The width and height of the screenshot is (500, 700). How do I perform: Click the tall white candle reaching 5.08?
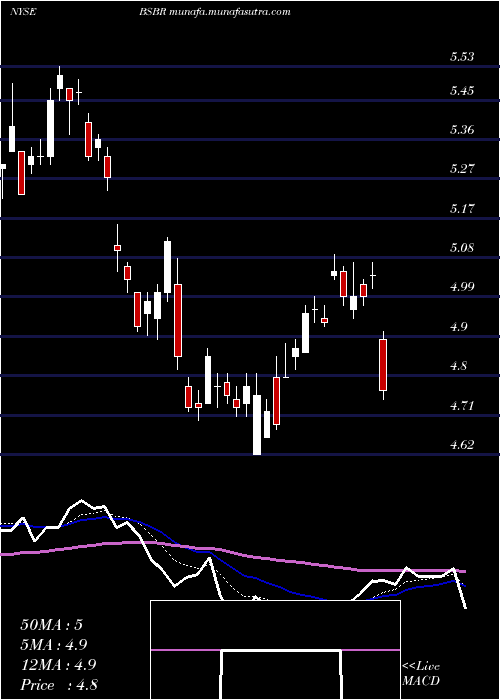click(x=167, y=269)
